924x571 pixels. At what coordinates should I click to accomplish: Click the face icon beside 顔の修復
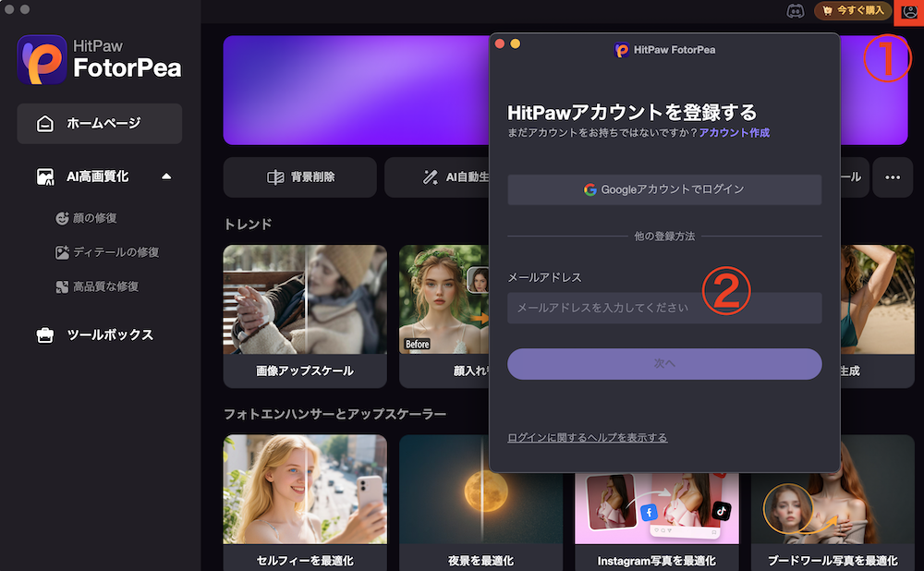pyautogui.click(x=62, y=219)
